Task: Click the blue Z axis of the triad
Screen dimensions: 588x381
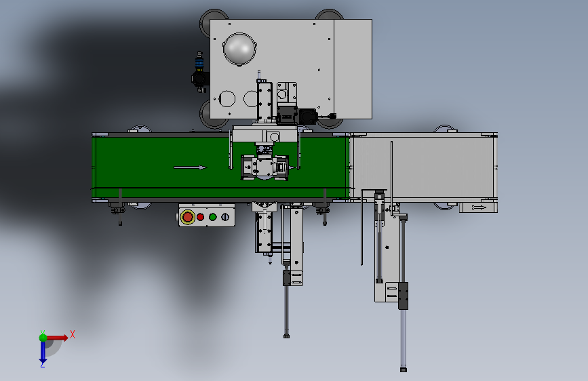Action: click(x=43, y=352)
